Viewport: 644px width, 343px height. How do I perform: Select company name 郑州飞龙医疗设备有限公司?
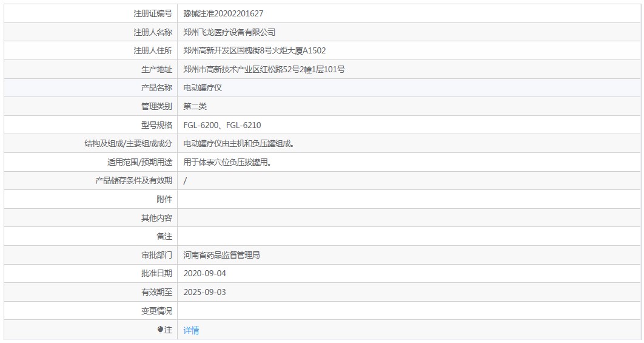(229, 32)
